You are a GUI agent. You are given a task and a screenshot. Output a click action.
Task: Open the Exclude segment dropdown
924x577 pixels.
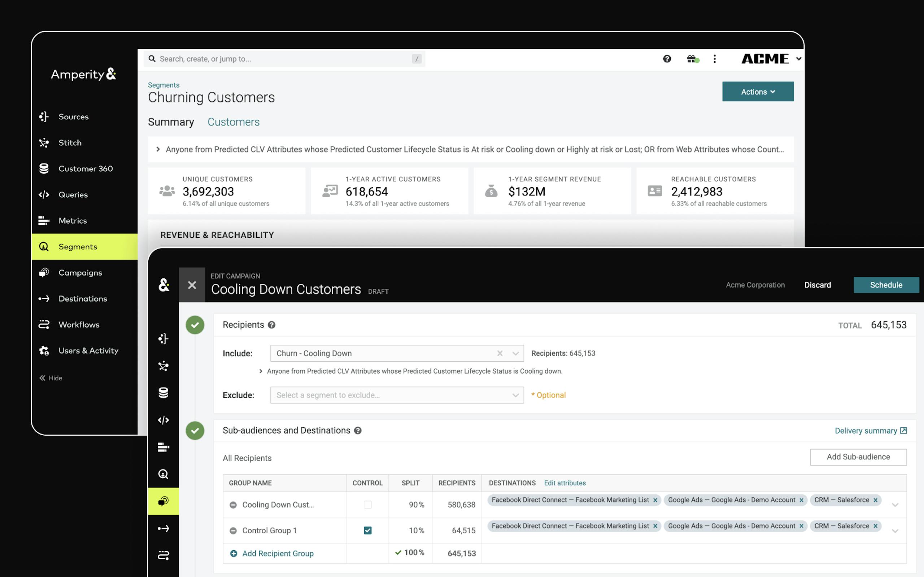tap(397, 395)
